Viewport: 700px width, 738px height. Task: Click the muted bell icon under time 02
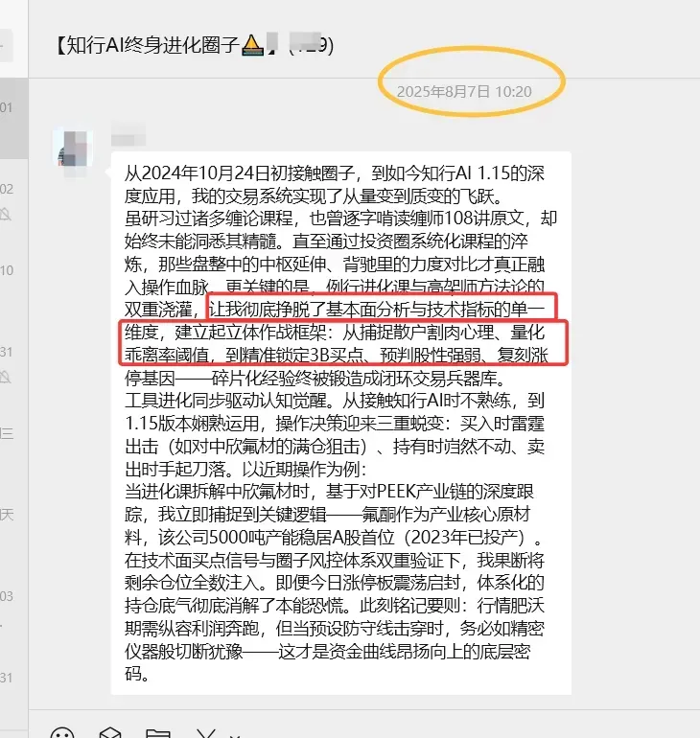point(5,214)
